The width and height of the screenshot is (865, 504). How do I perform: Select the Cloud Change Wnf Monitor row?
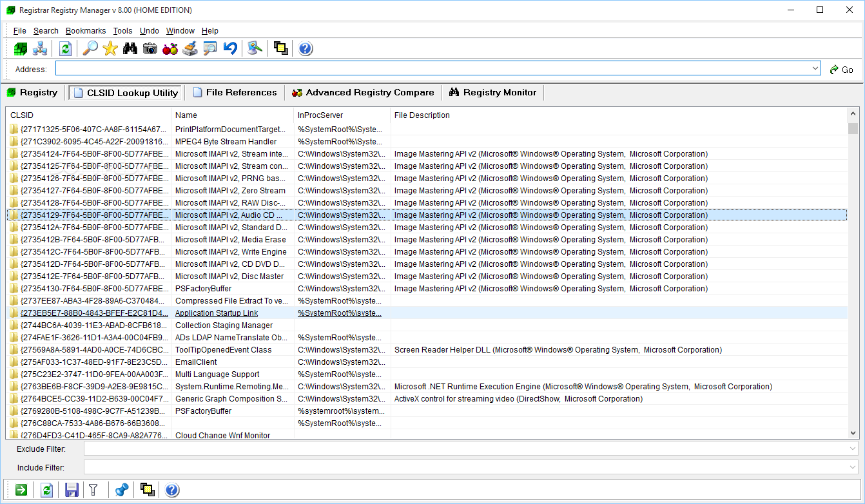click(x=427, y=435)
